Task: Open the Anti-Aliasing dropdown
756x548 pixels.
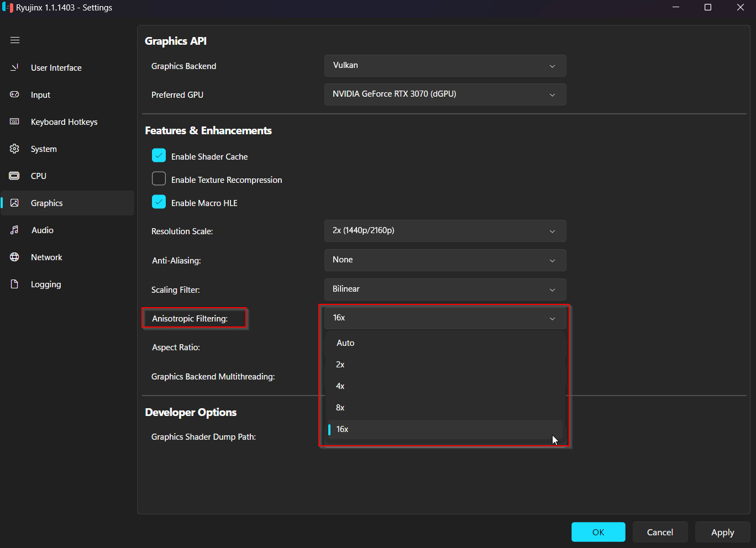Action: pyautogui.click(x=445, y=260)
